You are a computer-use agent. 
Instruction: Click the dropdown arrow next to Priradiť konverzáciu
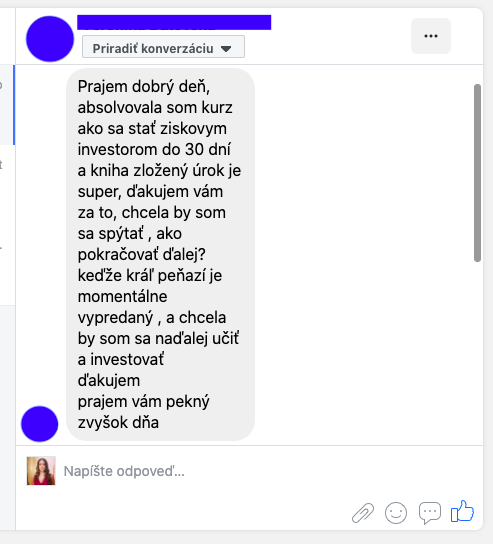click(226, 49)
